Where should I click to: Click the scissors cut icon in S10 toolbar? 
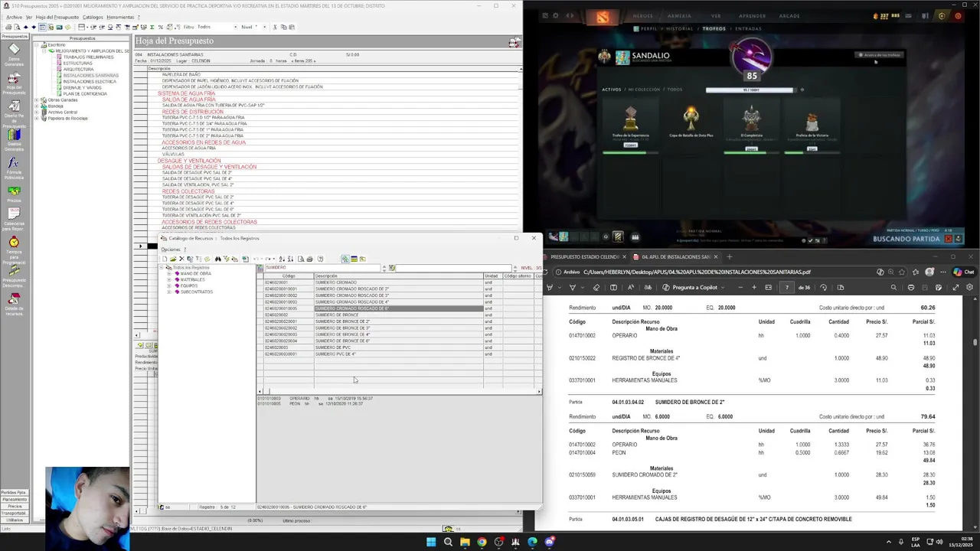(x=275, y=27)
